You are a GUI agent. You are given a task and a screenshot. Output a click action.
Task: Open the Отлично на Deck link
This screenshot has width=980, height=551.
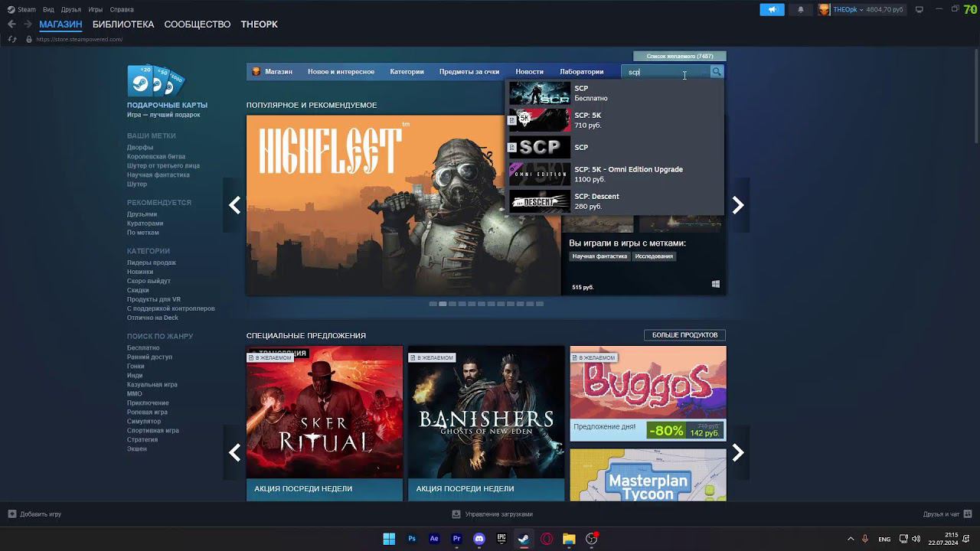(152, 318)
